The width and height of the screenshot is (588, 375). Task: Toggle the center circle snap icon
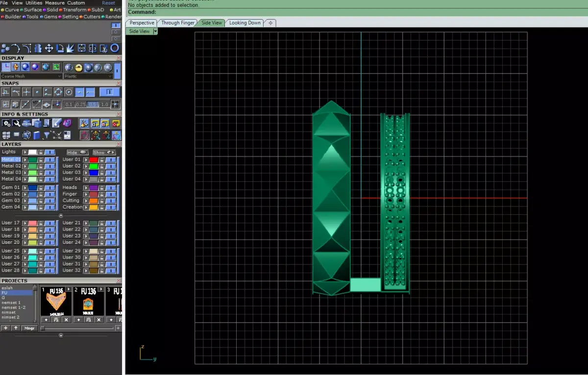(x=69, y=92)
